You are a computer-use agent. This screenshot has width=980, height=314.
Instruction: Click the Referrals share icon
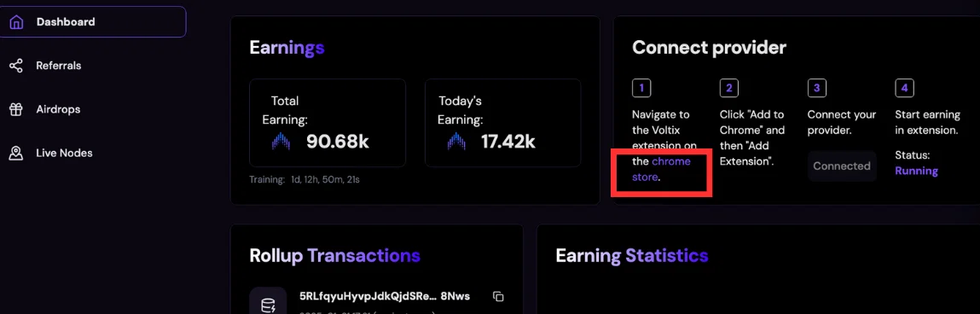[x=16, y=66]
